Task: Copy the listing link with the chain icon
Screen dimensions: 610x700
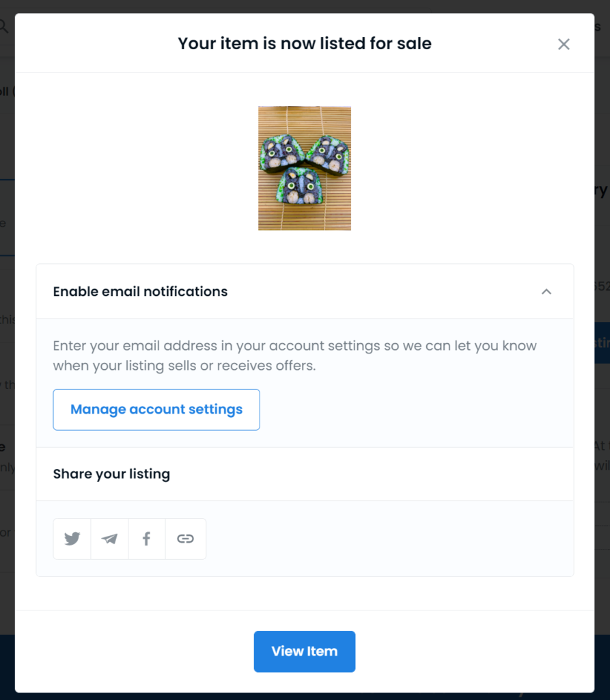Action: (x=185, y=539)
